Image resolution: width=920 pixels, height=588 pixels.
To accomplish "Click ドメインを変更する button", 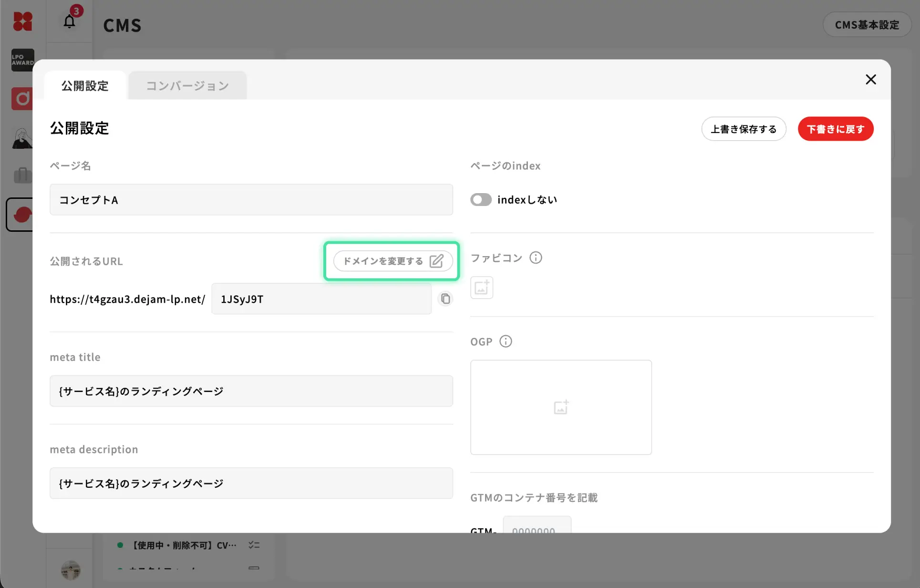I will (x=393, y=261).
